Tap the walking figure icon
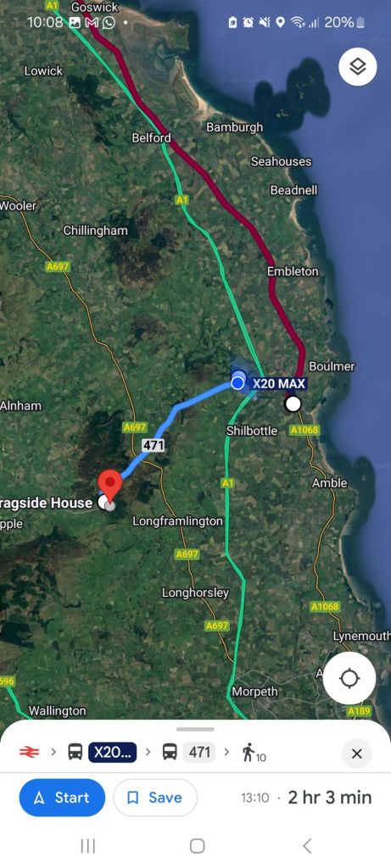The height and width of the screenshot is (868, 391). click(x=249, y=752)
